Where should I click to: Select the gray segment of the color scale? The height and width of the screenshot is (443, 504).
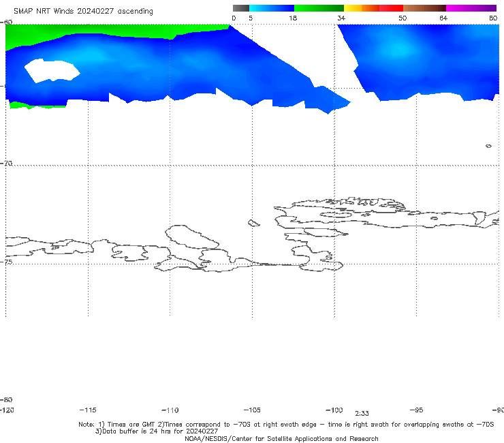tap(240, 8)
